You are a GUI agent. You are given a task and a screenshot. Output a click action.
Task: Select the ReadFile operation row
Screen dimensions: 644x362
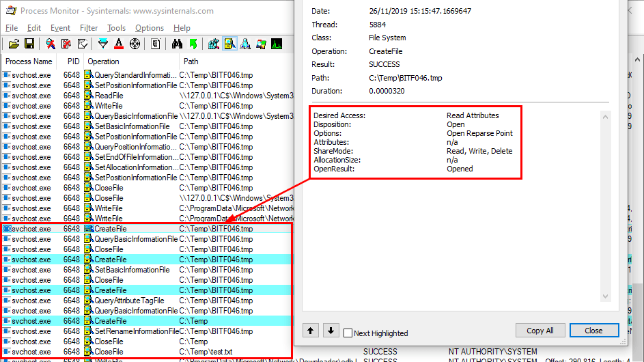click(x=148, y=96)
